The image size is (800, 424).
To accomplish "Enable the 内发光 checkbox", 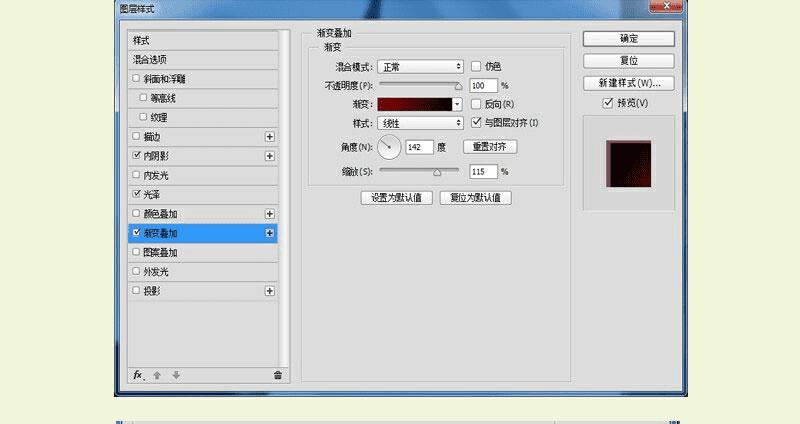I will pyautogui.click(x=136, y=174).
